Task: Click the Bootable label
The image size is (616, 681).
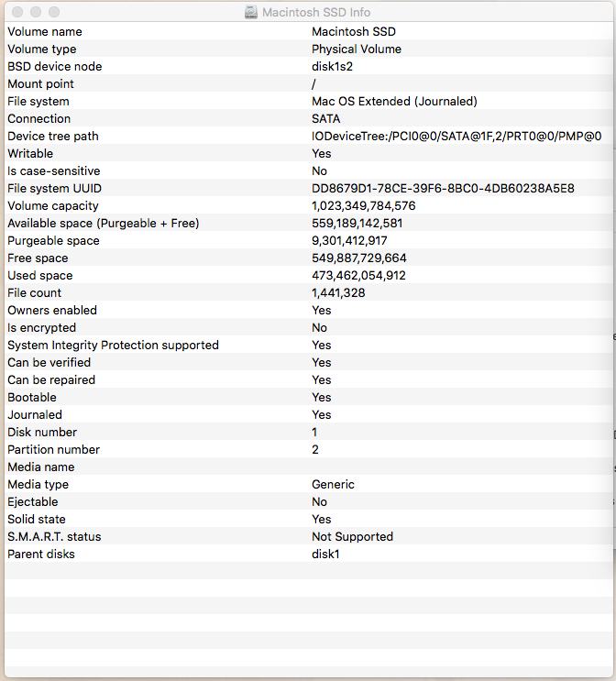Action: tap(32, 397)
